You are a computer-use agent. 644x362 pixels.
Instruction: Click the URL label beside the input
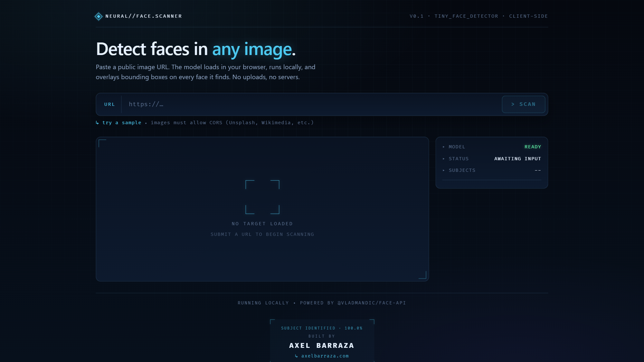(x=109, y=104)
